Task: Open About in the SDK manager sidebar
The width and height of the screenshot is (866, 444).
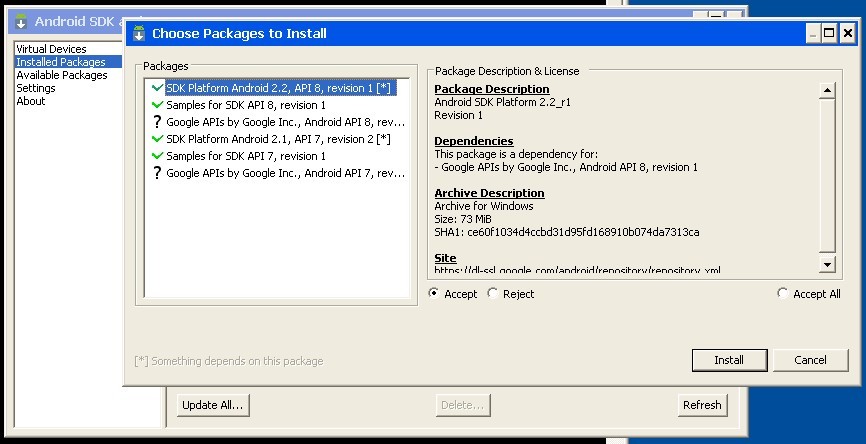Action: tap(31, 101)
